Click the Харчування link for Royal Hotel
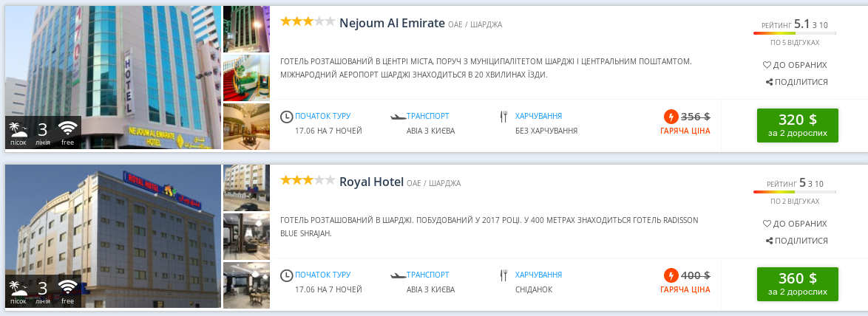The height and width of the screenshot is (316, 868). pos(538,275)
